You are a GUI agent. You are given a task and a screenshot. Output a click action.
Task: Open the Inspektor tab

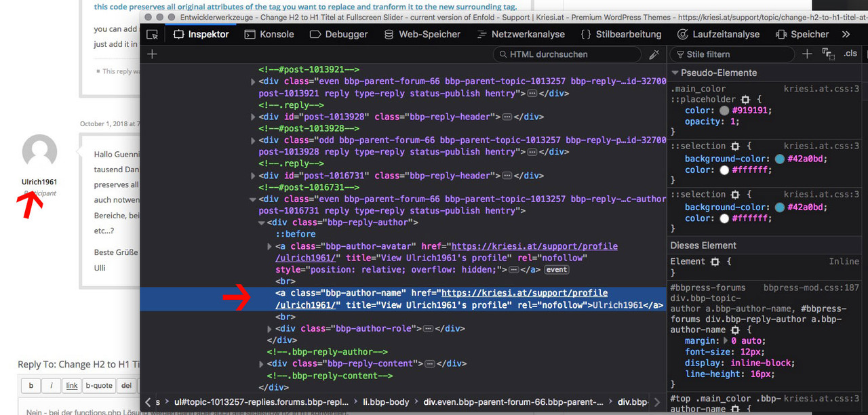[201, 34]
